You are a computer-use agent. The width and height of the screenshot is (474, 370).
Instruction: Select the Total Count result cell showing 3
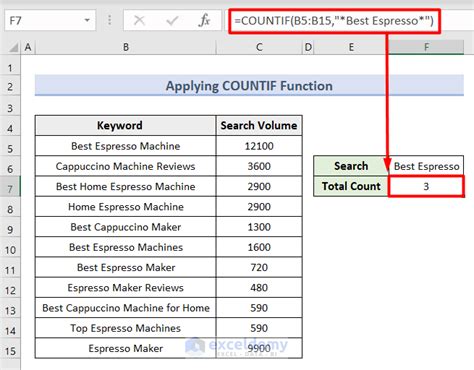[426, 186]
